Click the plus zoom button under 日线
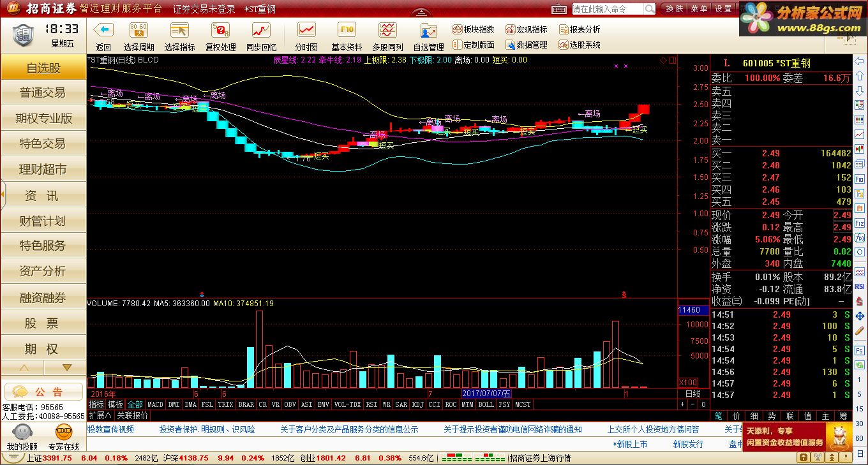This screenshot has width=868, height=465. coord(682,404)
